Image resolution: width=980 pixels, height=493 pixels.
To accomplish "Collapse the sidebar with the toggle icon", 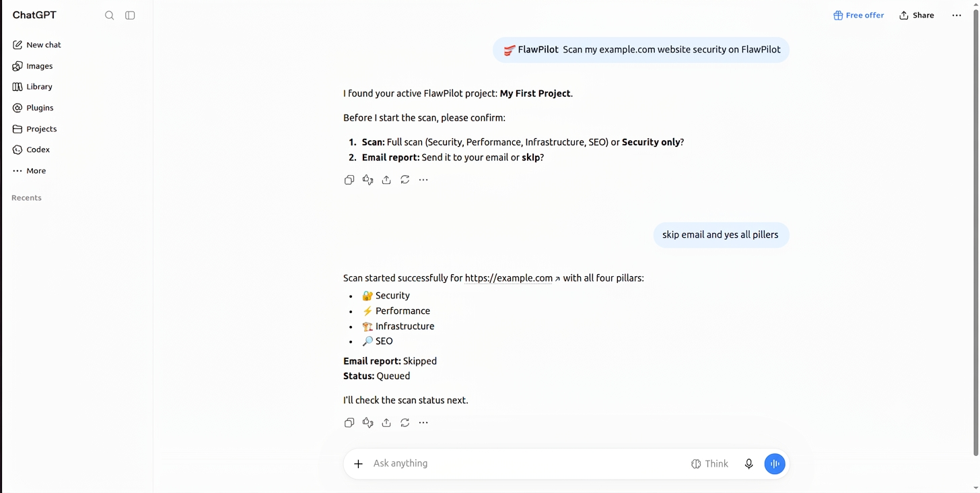I will [x=131, y=15].
